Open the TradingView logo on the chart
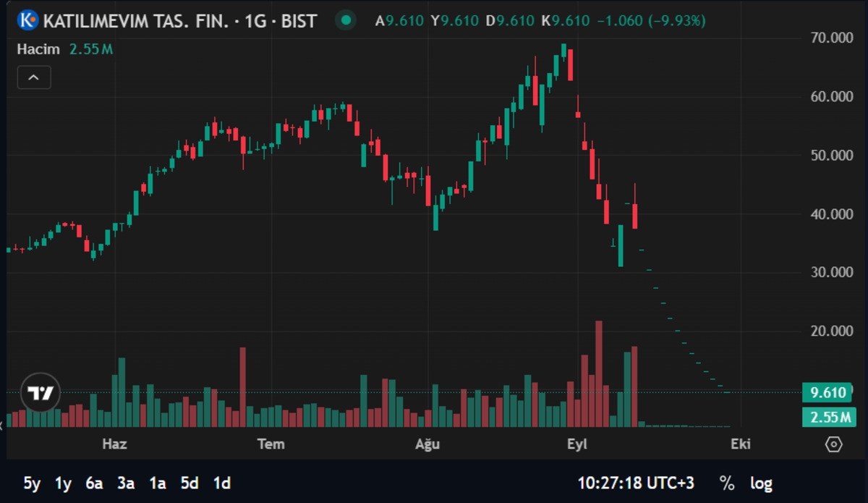This screenshot has height=503, width=868. (x=41, y=394)
